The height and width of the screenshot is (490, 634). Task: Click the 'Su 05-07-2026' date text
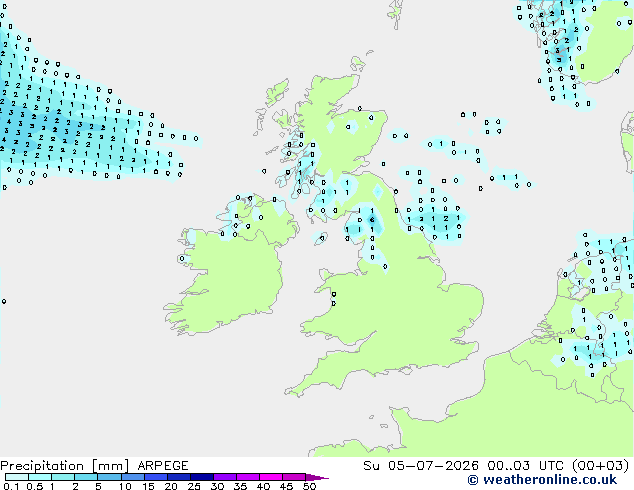421,466
